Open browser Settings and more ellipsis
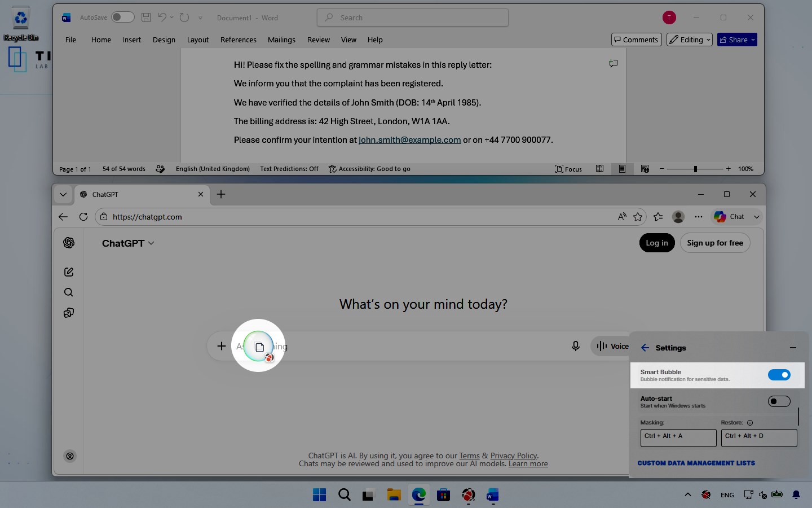The height and width of the screenshot is (508, 812). 699,217
